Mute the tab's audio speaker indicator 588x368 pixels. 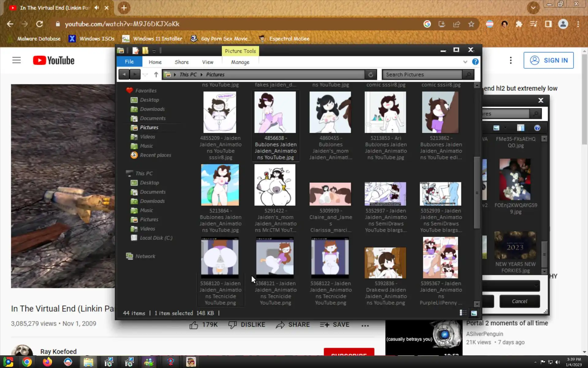coord(97,8)
